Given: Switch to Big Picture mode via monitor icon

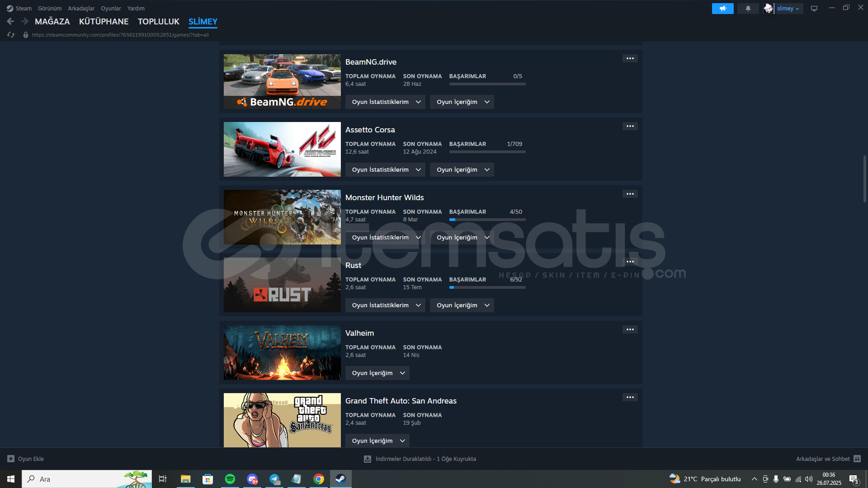Looking at the screenshot, I should 814,9.
